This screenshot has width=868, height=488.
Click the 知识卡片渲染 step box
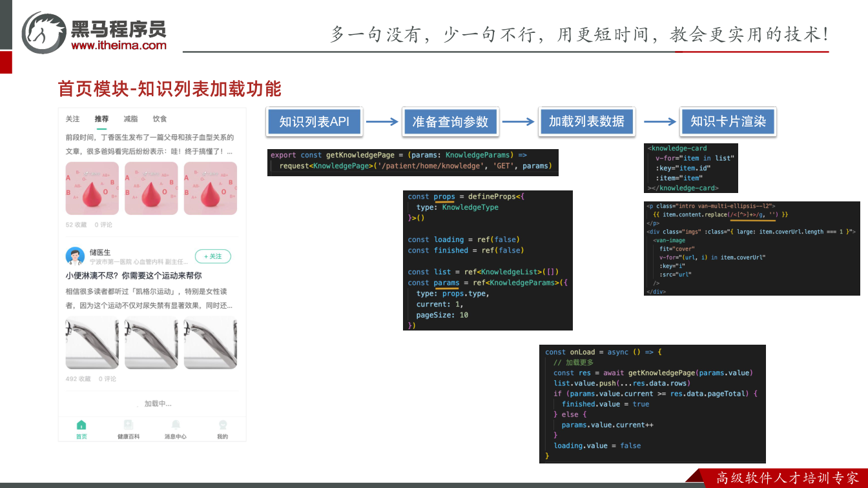pyautogui.click(x=728, y=121)
